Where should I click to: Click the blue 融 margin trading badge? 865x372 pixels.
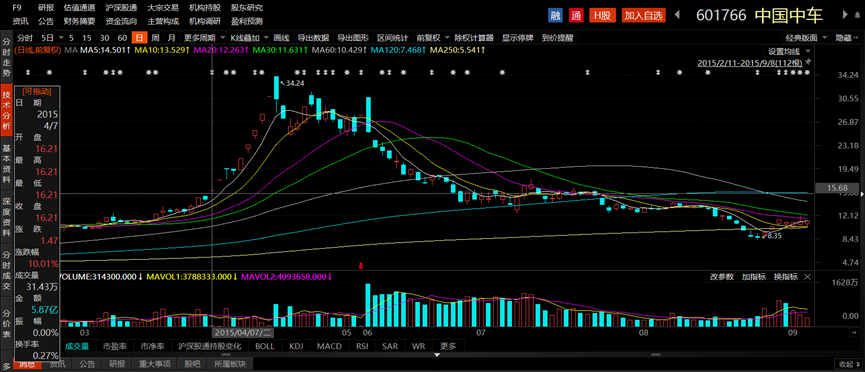[556, 15]
